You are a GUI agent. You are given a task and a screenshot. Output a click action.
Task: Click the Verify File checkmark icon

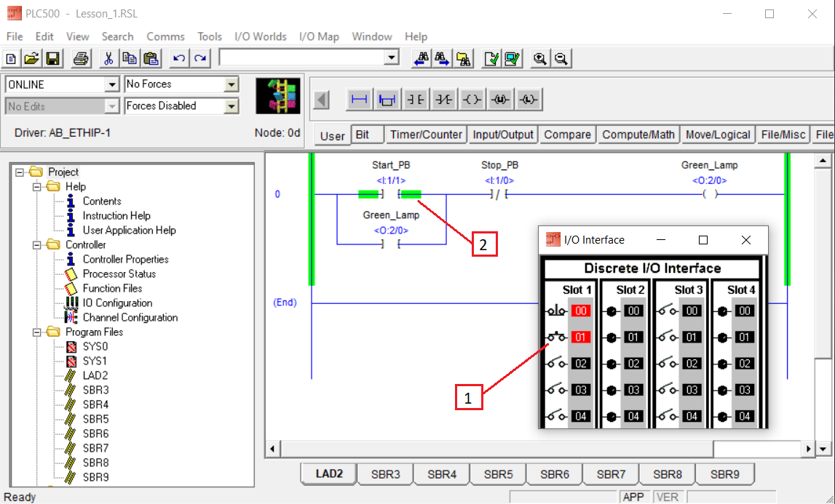pos(491,58)
